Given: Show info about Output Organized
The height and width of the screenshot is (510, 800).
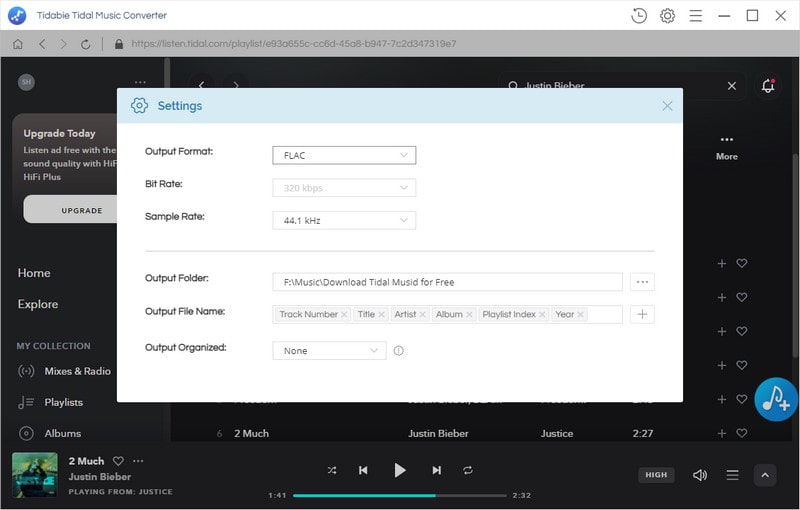Looking at the screenshot, I should (x=398, y=350).
